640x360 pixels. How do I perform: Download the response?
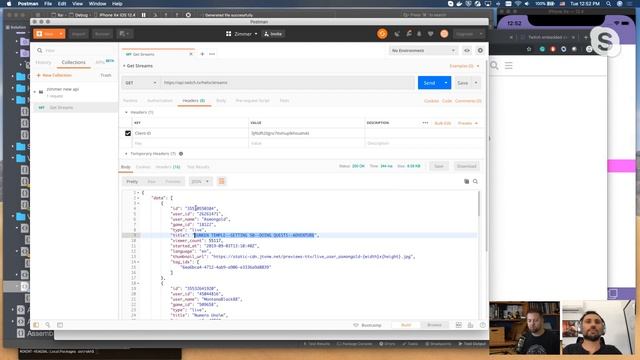tap(467, 166)
